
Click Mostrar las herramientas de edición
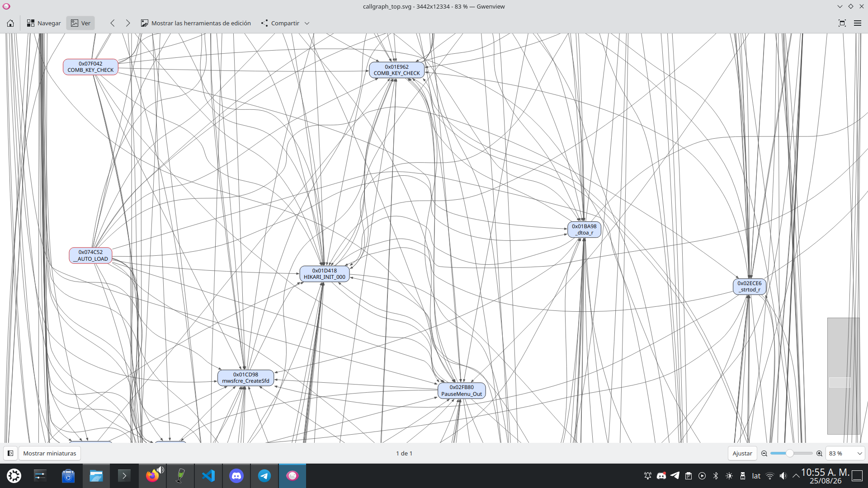coord(196,23)
